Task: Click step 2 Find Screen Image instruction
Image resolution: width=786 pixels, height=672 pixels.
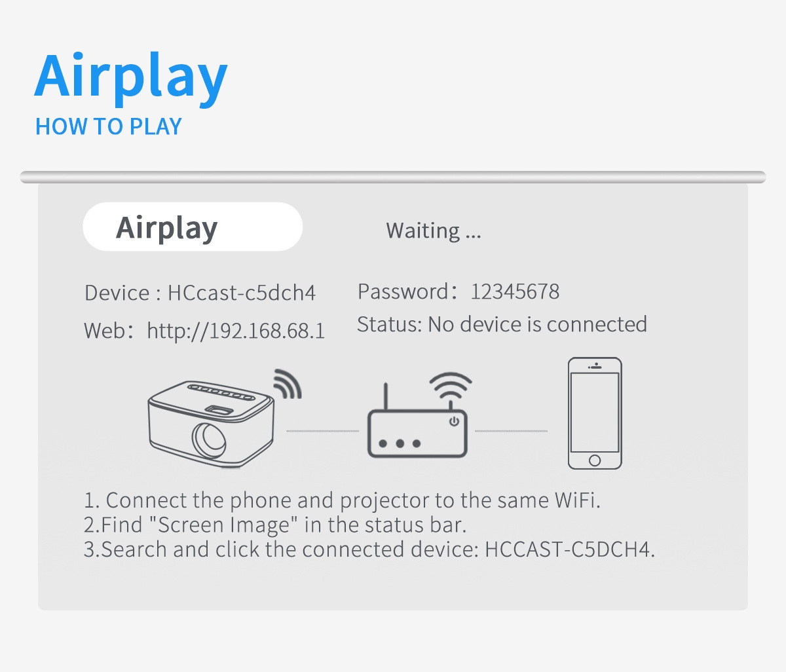Action: 274,525
